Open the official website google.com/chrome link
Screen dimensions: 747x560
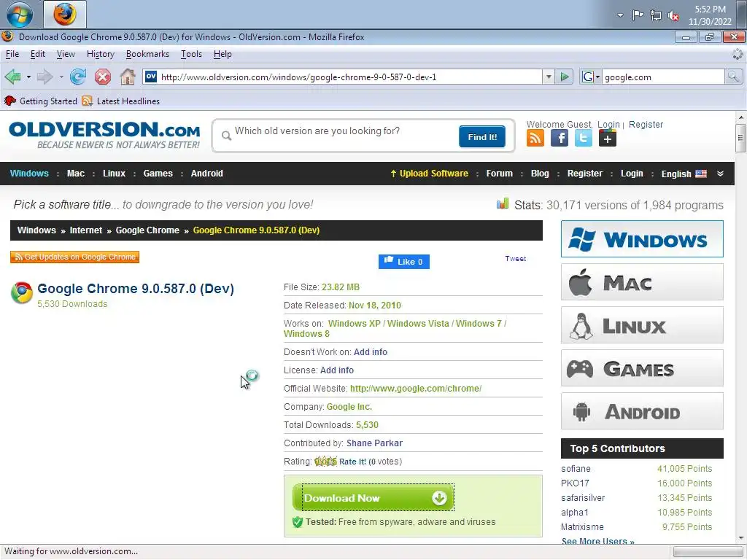(416, 389)
